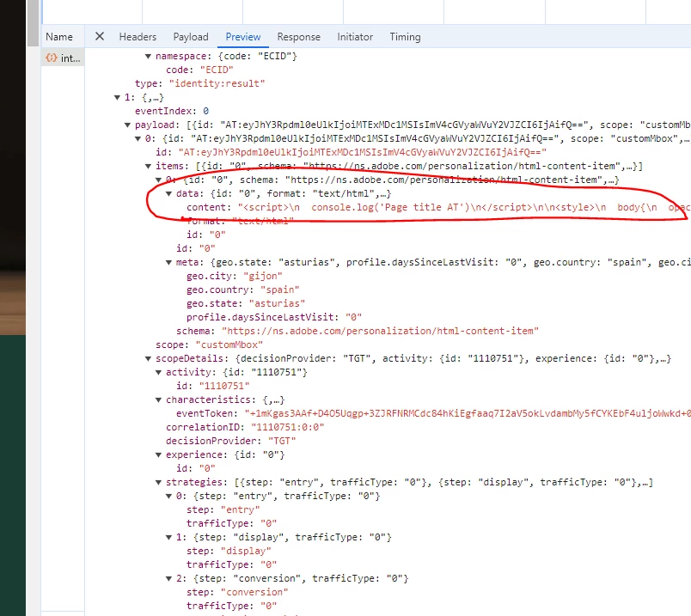Switch to the Initiator tab
The height and width of the screenshot is (616, 691).
point(355,37)
